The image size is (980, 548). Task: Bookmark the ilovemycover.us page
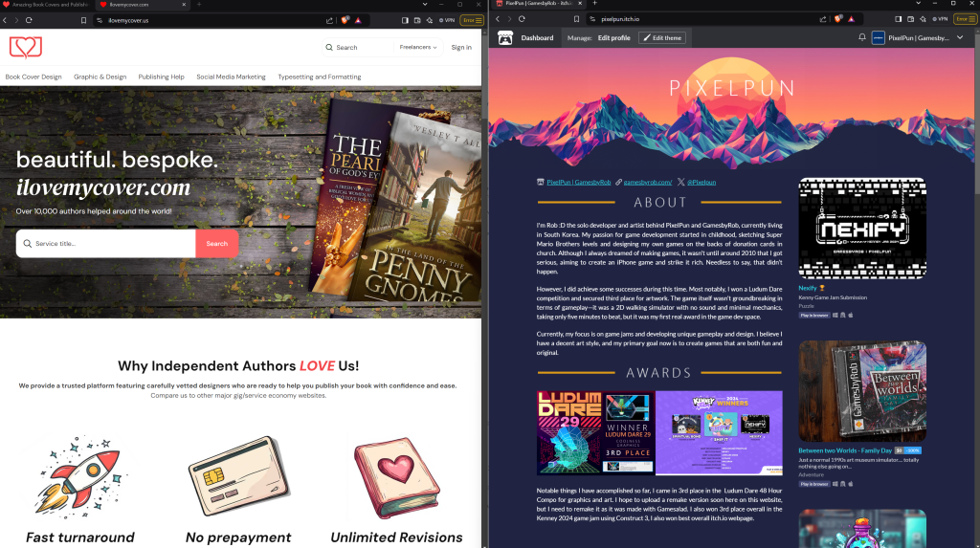(x=83, y=20)
